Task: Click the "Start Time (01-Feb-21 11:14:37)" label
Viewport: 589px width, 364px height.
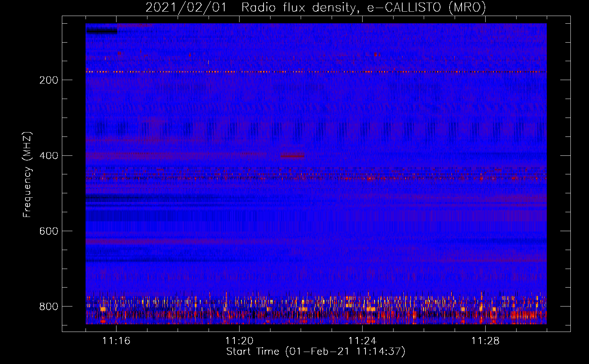Action: click(x=316, y=352)
